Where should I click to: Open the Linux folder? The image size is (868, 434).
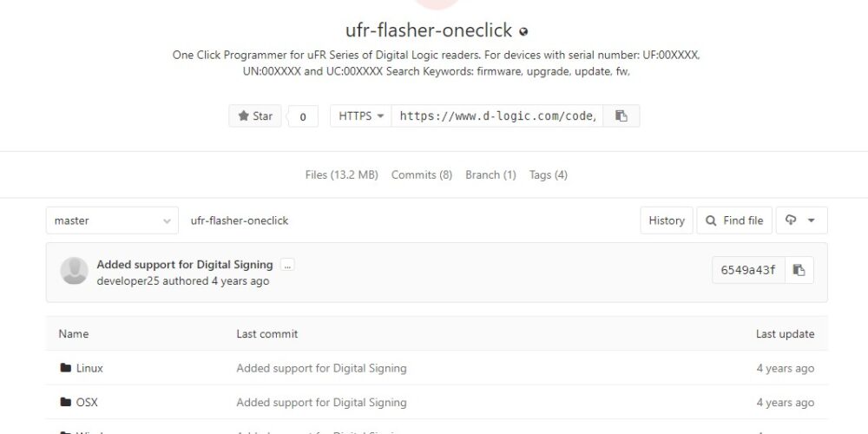tap(89, 368)
